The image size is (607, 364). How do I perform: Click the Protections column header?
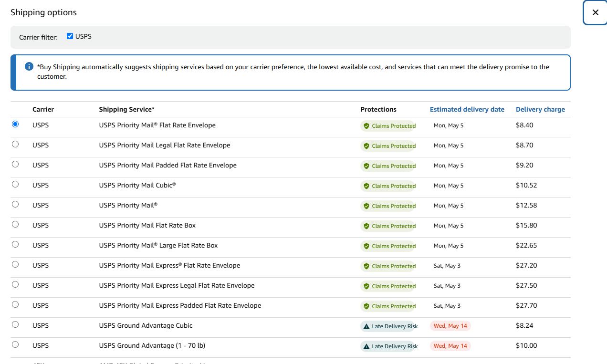pos(378,109)
